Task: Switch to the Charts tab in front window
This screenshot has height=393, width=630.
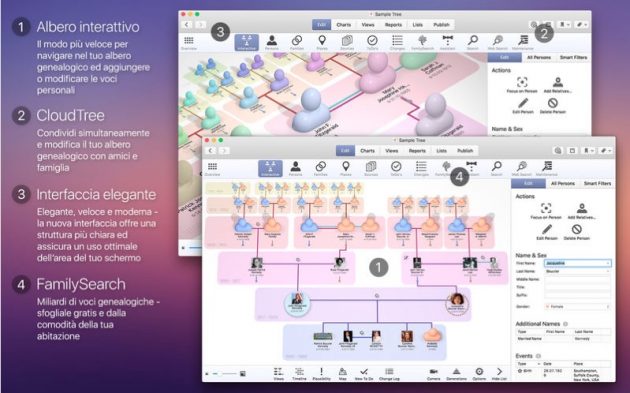Action: click(367, 150)
